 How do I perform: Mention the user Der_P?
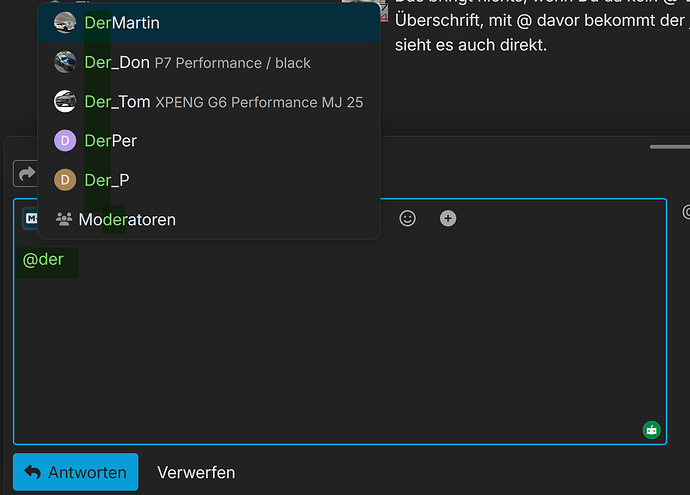(107, 180)
